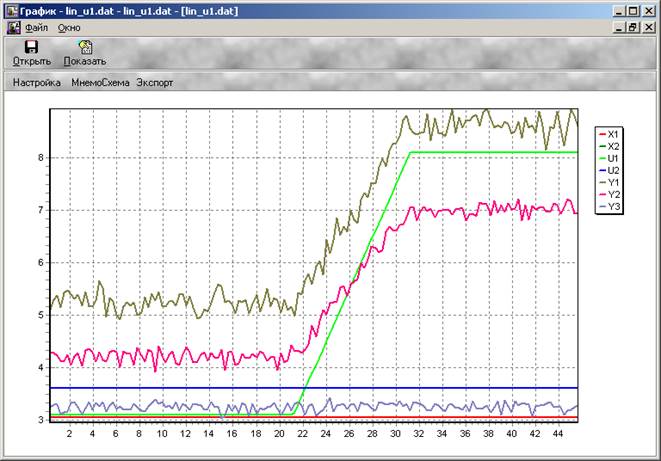Open the Окно menu
This screenshot has width=661, height=461.
click(69, 28)
